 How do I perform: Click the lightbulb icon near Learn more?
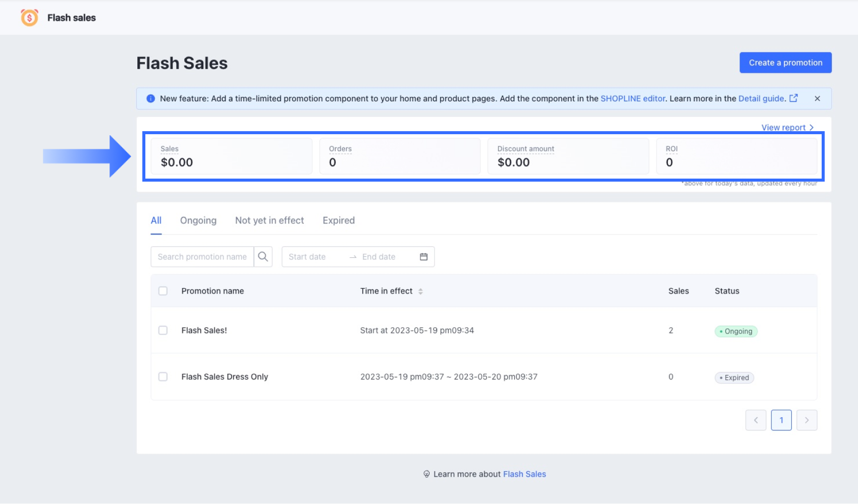click(x=426, y=474)
